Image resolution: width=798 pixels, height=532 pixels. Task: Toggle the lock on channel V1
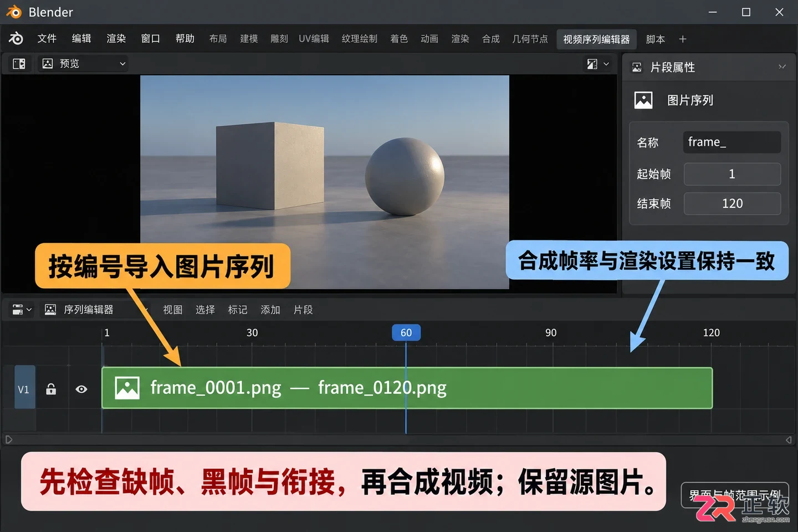pyautogui.click(x=51, y=389)
